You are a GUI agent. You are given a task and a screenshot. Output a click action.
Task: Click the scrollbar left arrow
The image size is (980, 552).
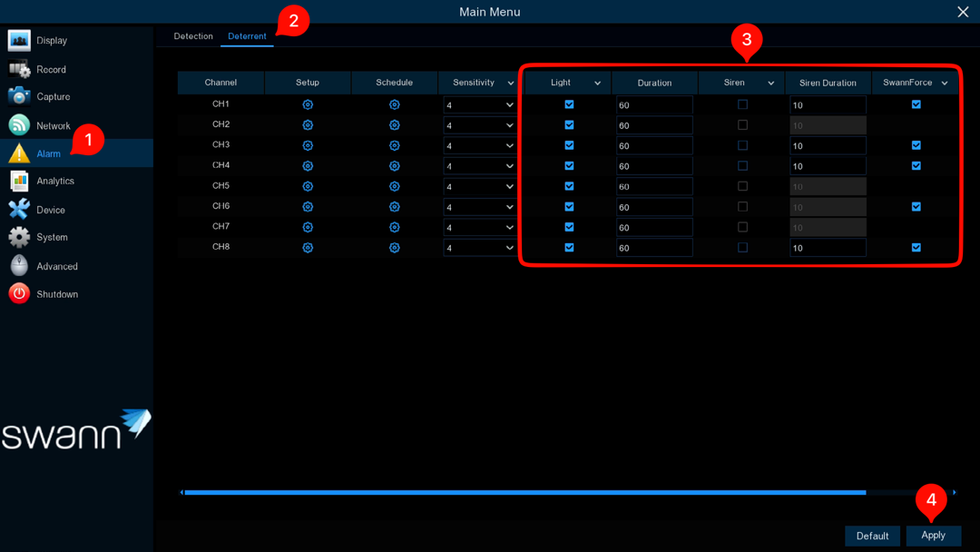[x=181, y=493]
